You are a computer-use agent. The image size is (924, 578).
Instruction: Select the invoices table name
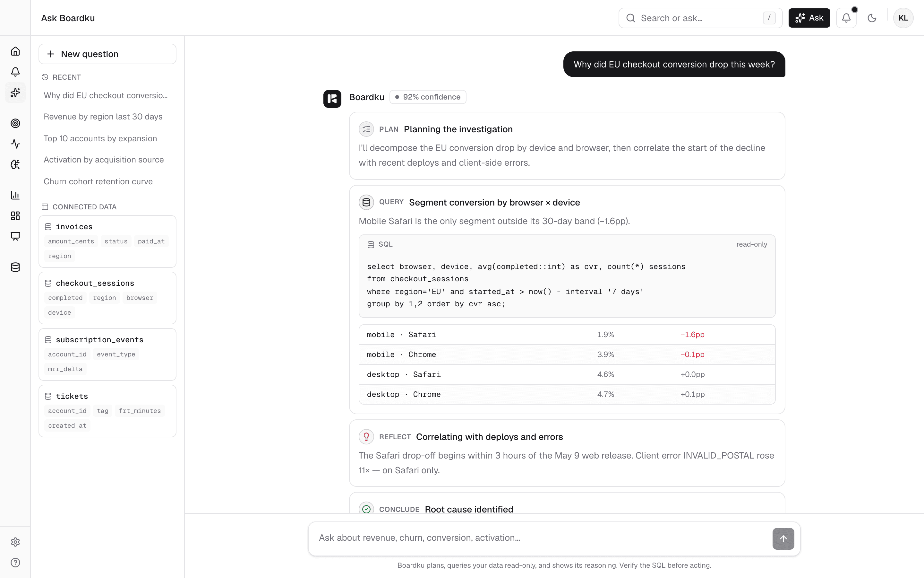tap(74, 227)
